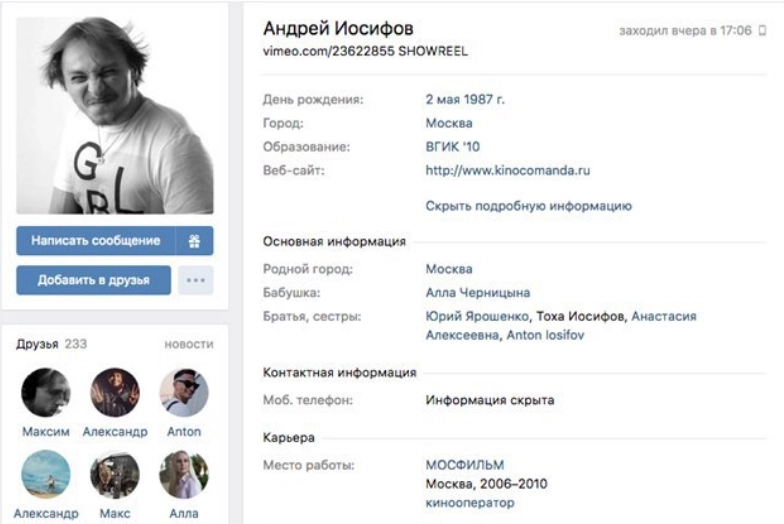Collapse details via Скрыть подробную информацию
The height and width of the screenshot is (524, 784).
528,206
